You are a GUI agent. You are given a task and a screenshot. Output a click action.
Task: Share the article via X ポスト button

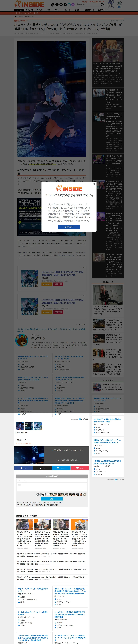coord(42,468)
